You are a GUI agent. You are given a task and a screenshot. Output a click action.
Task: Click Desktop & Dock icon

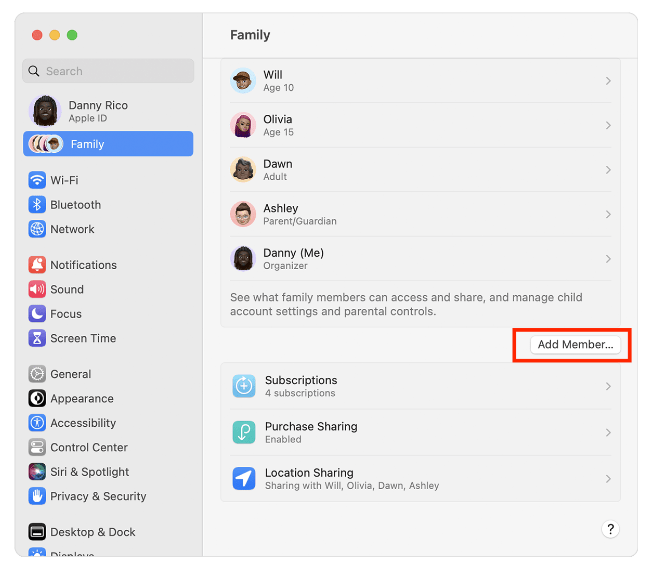coord(37,532)
